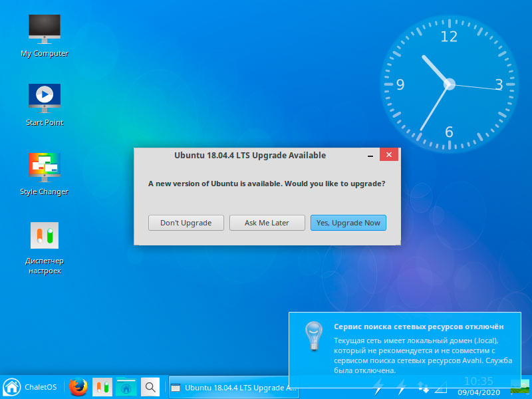This screenshot has height=399, width=532.
Task: Launch Firefox from the taskbar
Action: 78,387
